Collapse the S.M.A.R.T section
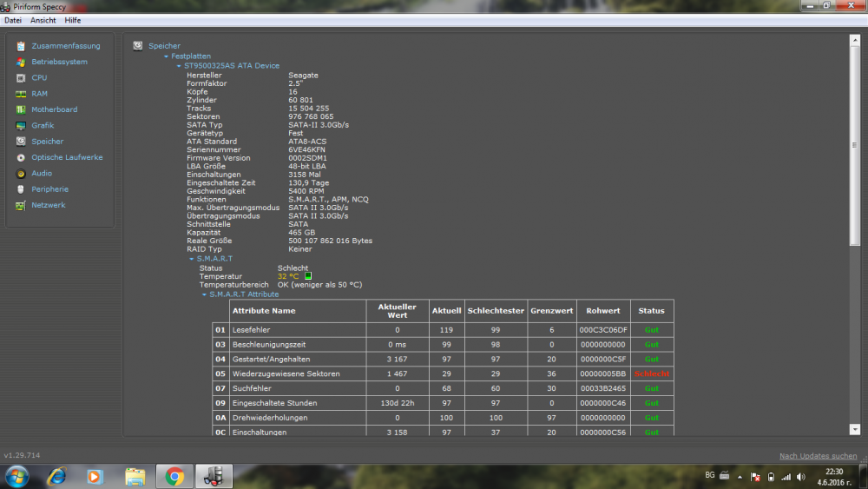The image size is (868, 489). tap(192, 259)
